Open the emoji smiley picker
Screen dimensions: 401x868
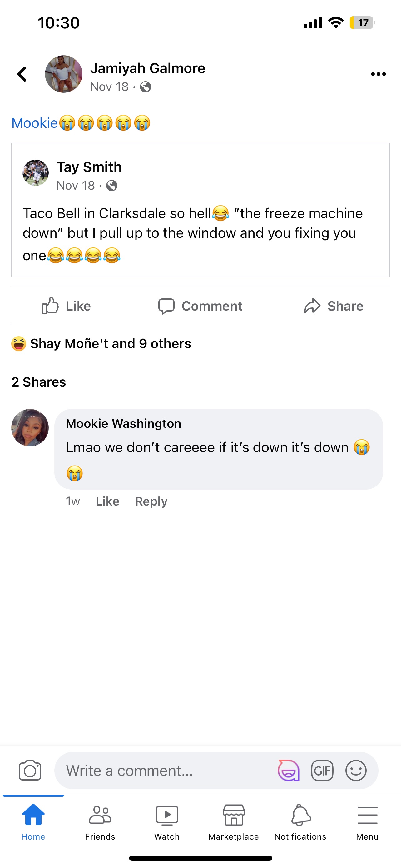[356, 770]
